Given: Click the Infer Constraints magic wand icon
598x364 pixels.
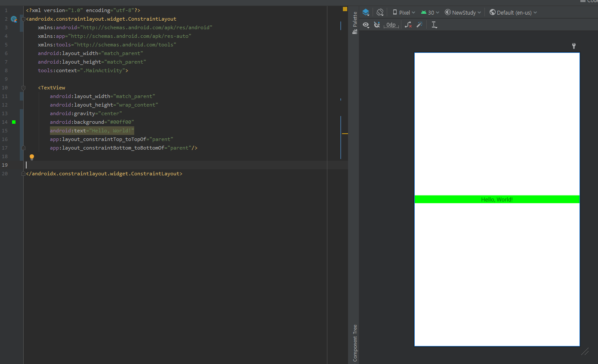Looking at the screenshot, I should tap(419, 25).
